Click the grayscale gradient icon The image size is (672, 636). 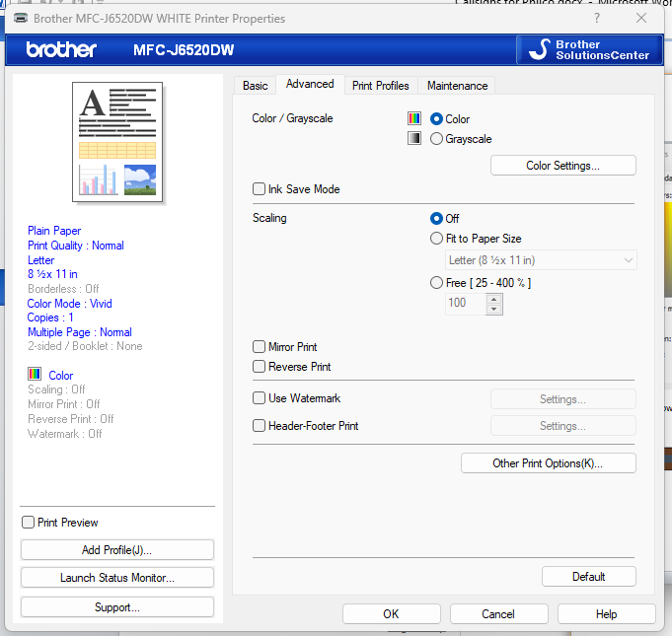(414, 138)
